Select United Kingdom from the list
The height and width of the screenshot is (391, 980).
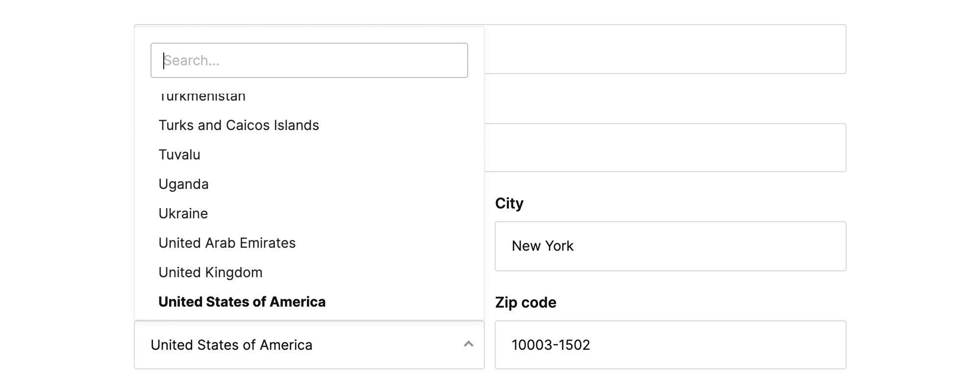point(210,273)
